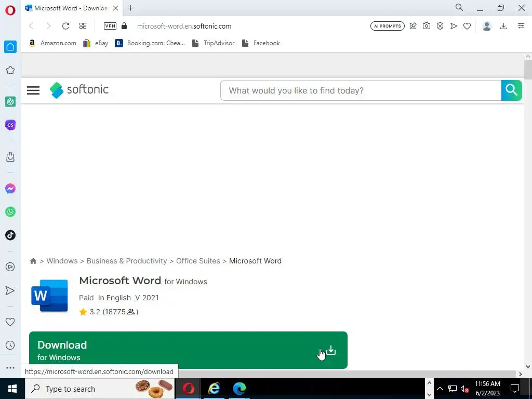The width and height of the screenshot is (532, 399).
Task: Open TikTok in the sidebar
Action: 10,235
